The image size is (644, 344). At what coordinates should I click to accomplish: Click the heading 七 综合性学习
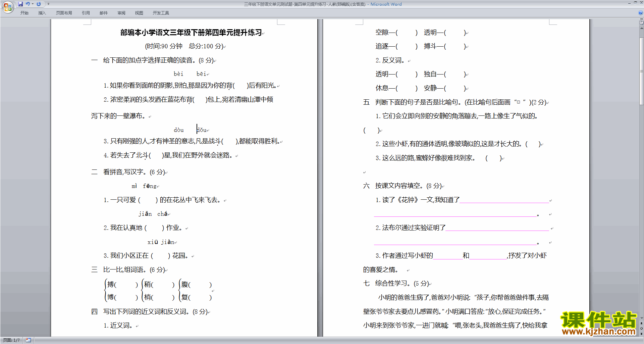[x=396, y=284]
